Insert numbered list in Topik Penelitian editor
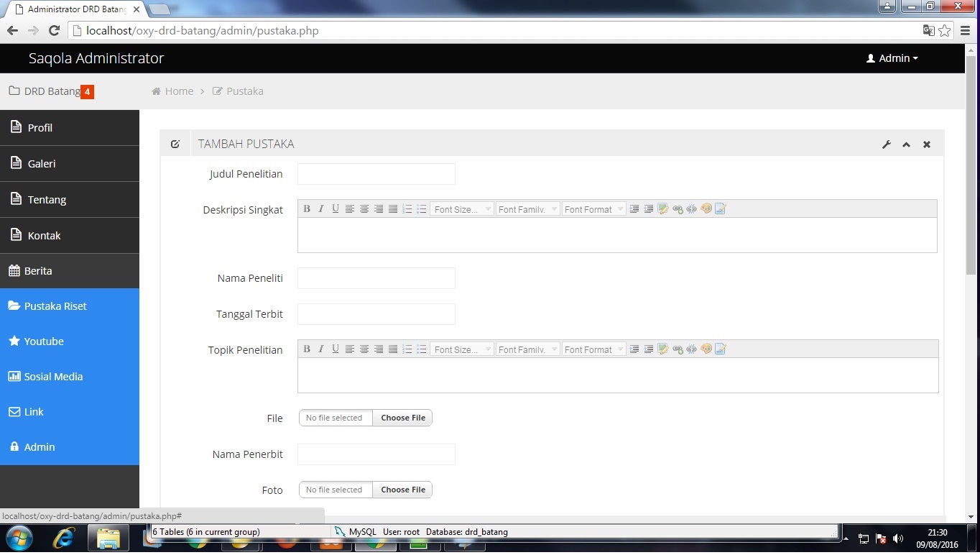 (x=407, y=349)
